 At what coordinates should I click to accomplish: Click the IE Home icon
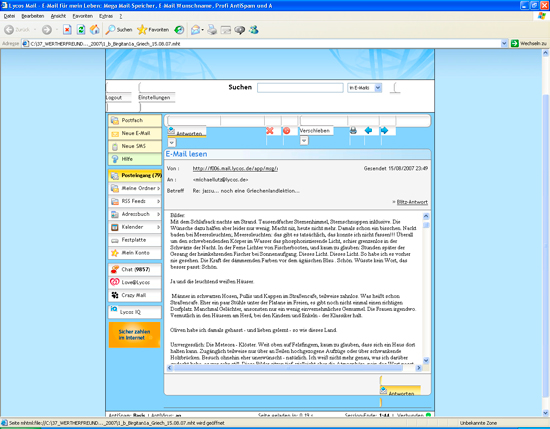tap(95, 30)
